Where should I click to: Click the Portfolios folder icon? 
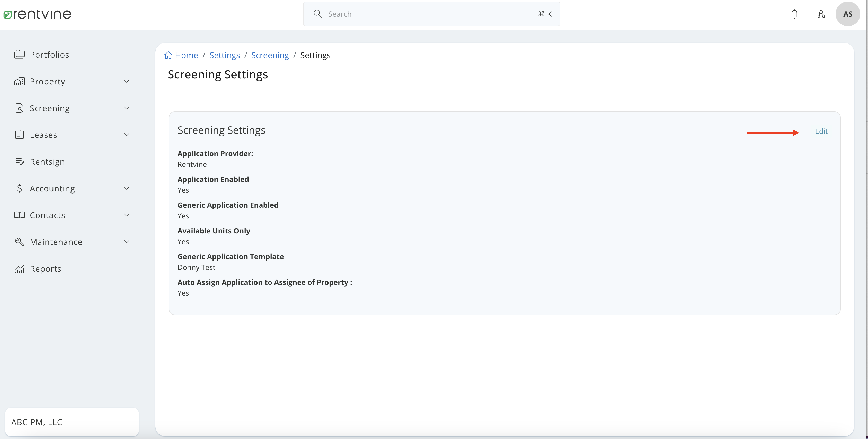[x=20, y=54]
